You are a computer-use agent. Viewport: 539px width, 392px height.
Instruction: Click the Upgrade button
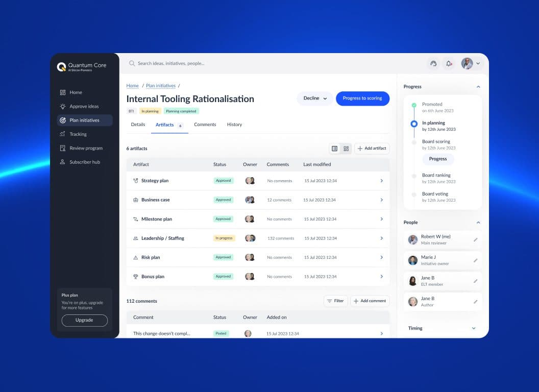84,320
